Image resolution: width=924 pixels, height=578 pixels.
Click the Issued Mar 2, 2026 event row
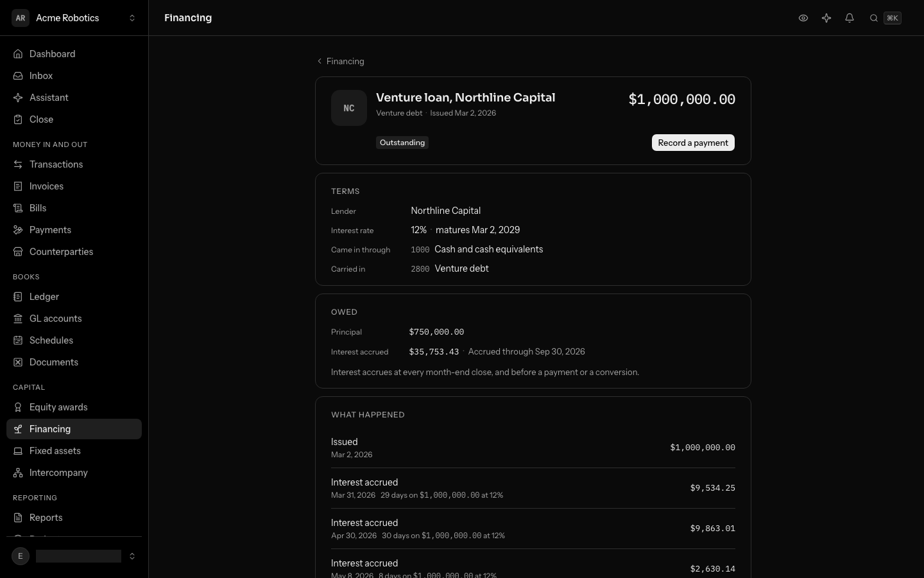(533, 448)
